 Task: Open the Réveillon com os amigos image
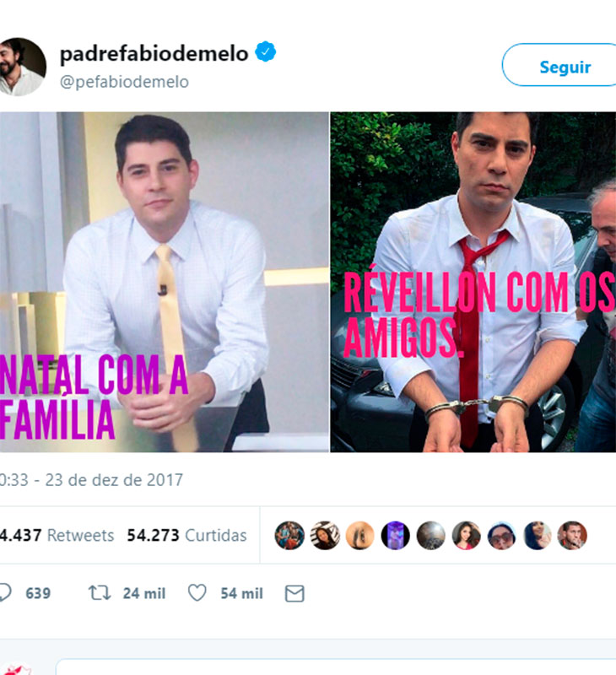pyautogui.click(x=473, y=282)
